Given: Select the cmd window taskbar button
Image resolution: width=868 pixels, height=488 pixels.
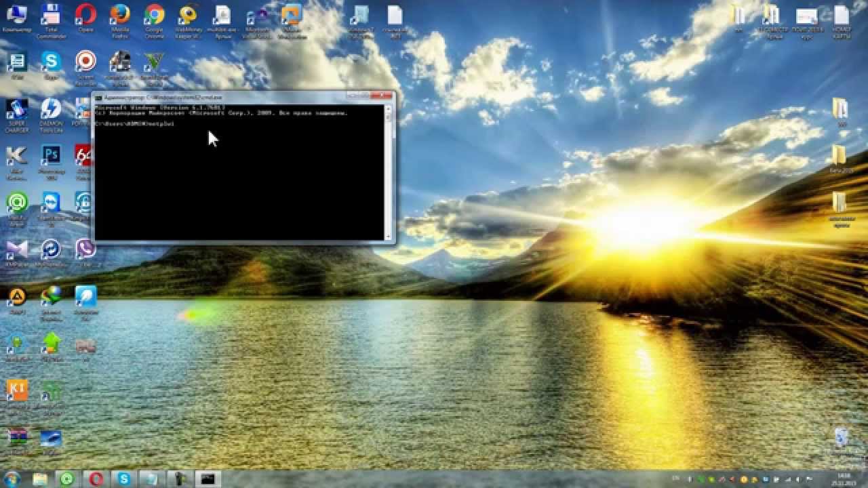Looking at the screenshot, I should [208, 479].
